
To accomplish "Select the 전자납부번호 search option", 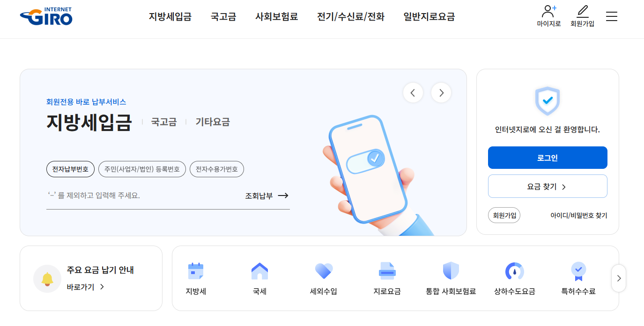I will tap(70, 169).
